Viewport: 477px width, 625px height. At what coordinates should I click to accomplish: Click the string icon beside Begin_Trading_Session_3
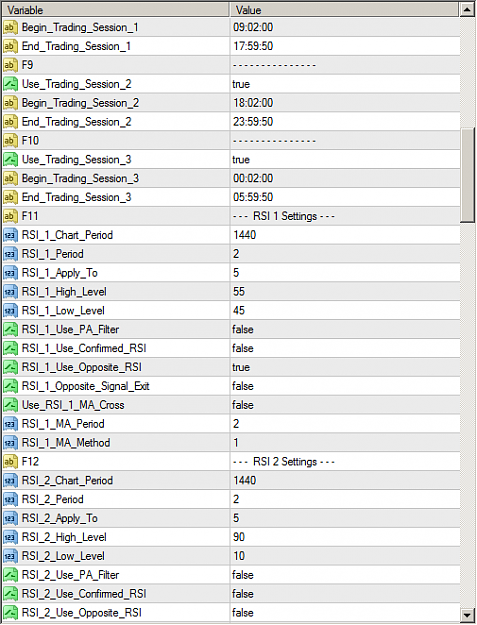click(x=10, y=178)
